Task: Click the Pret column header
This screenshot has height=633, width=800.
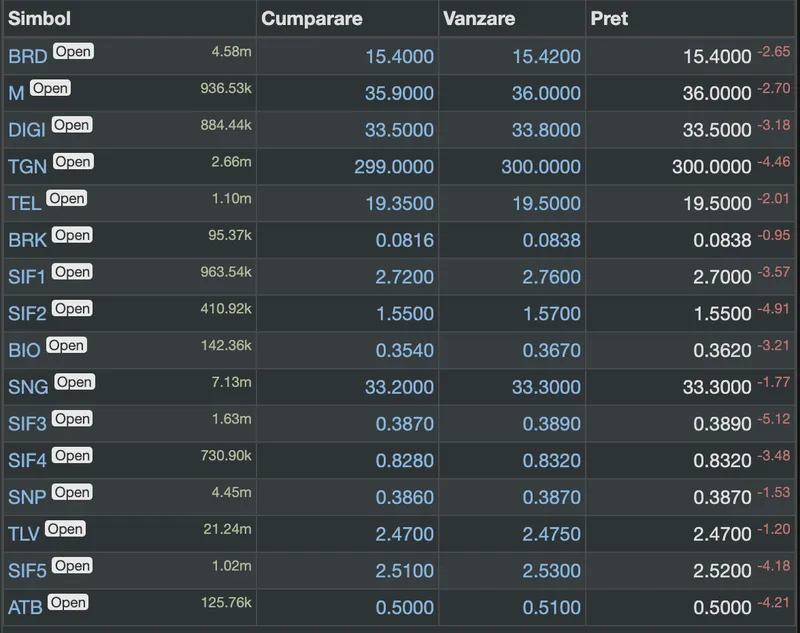Action: tap(611, 19)
